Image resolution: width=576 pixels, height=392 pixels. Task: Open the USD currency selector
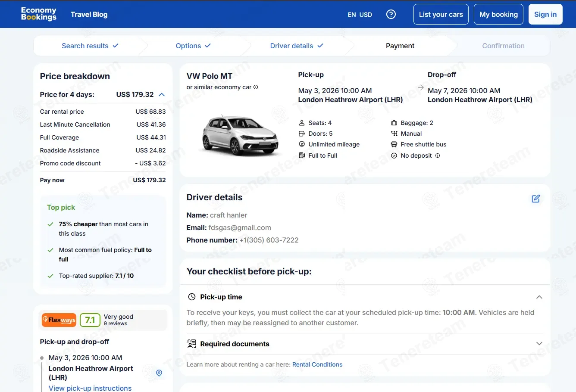click(x=366, y=15)
